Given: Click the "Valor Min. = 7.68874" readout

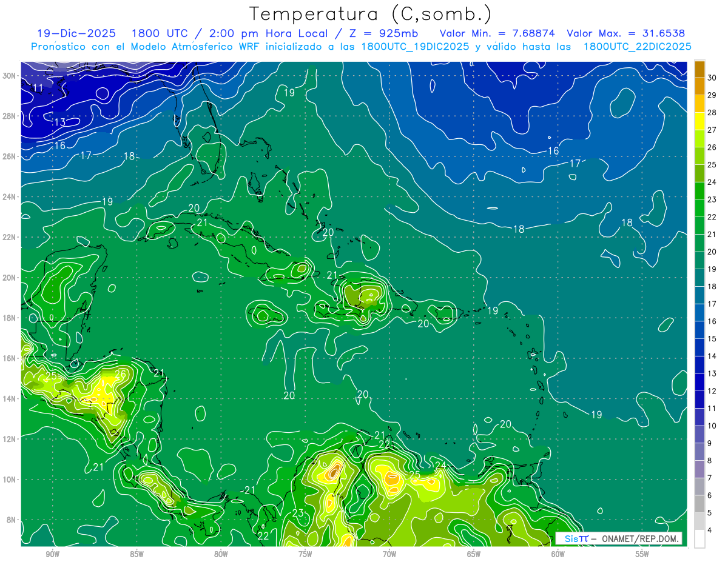Looking at the screenshot, I should tap(497, 33).
